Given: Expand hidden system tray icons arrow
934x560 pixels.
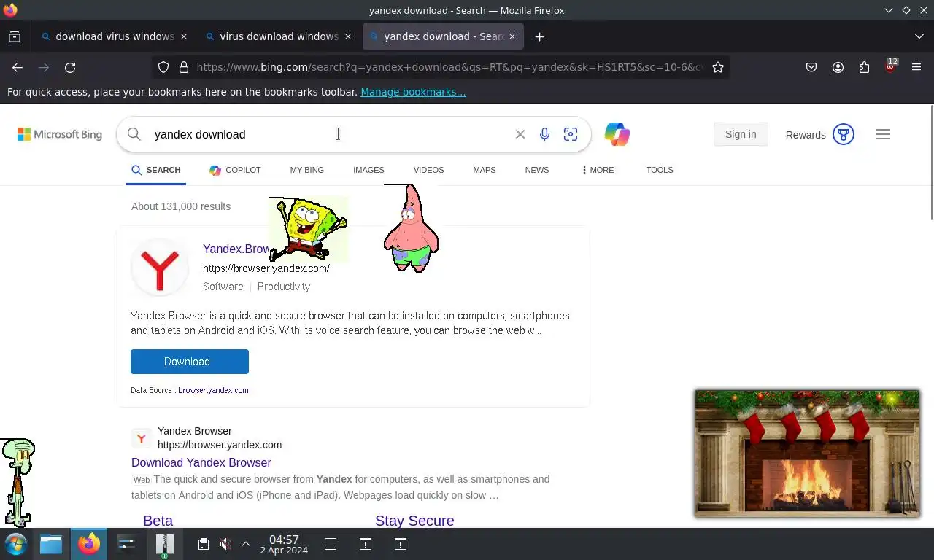Looking at the screenshot, I should click(246, 544).
